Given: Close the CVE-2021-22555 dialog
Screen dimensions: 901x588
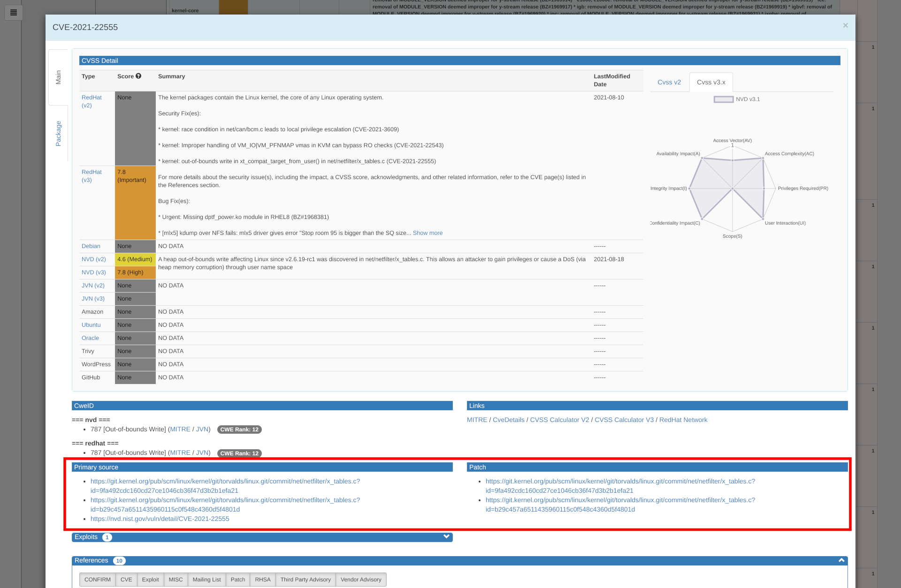Looking at the screenshot, I should [845, 26].
